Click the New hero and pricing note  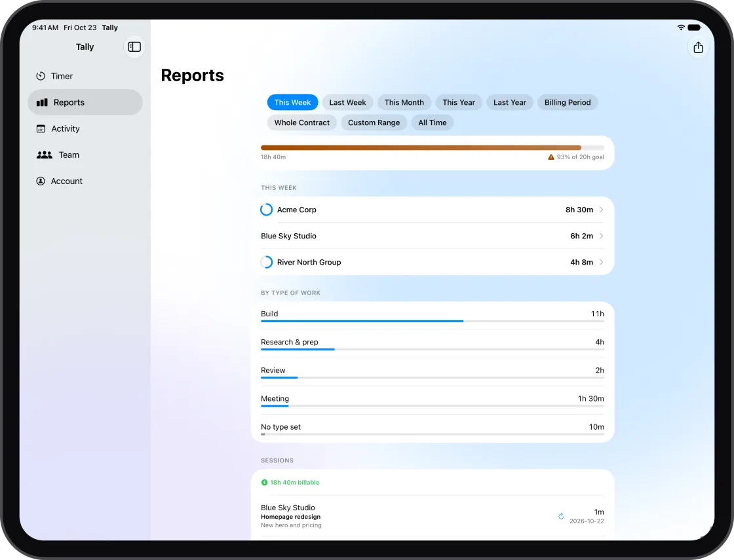(x=291, y=525)
